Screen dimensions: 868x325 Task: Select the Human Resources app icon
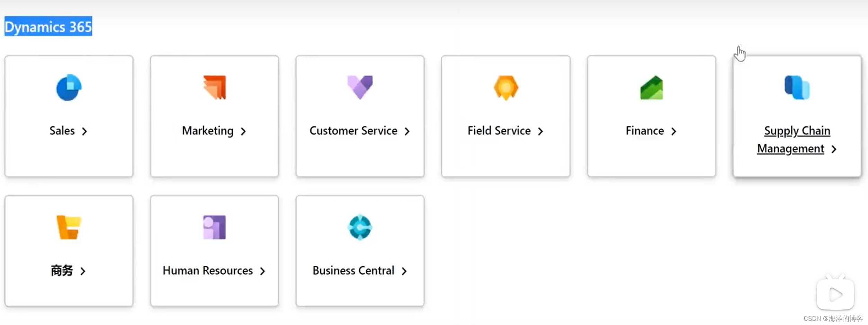(214, 228)
